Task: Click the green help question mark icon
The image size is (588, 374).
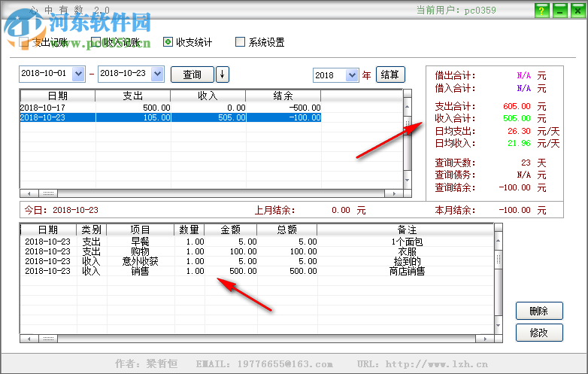Action: click(541, 11)
